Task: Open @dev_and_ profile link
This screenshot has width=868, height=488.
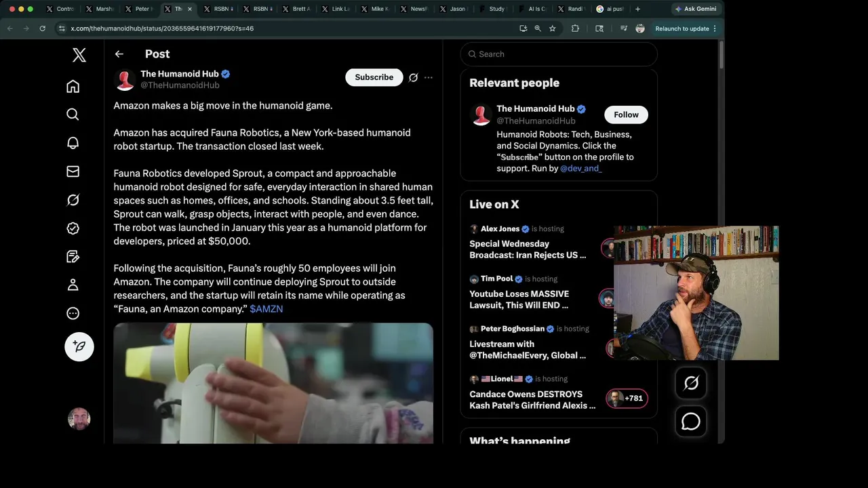Action: point(581,168)
